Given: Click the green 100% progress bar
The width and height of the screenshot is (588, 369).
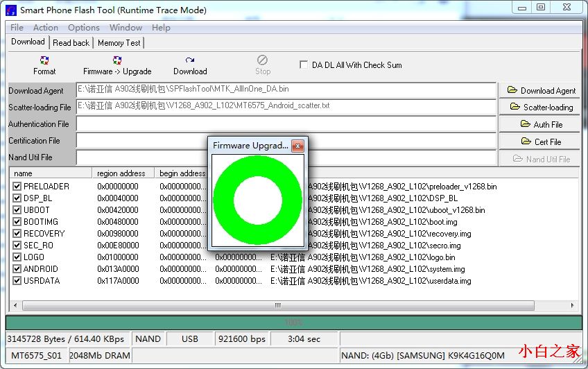Looking at the screenshot, I should (293, 323).
